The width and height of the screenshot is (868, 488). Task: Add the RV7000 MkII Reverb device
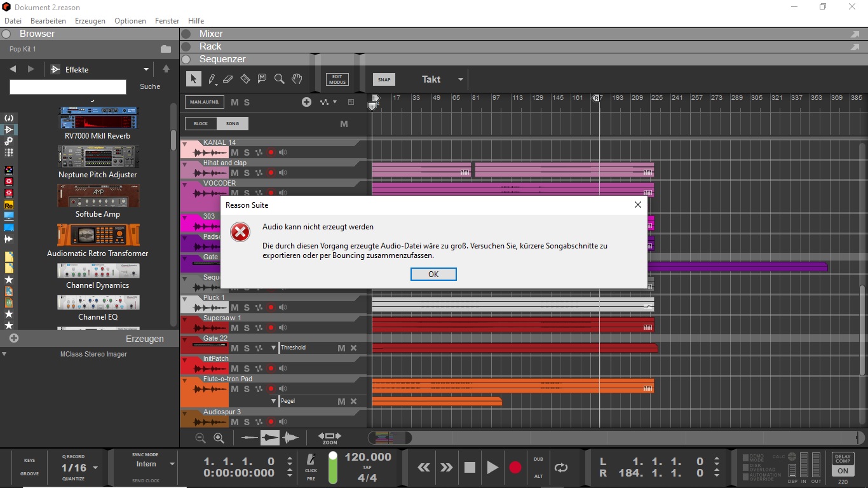(x=98, y=123)
